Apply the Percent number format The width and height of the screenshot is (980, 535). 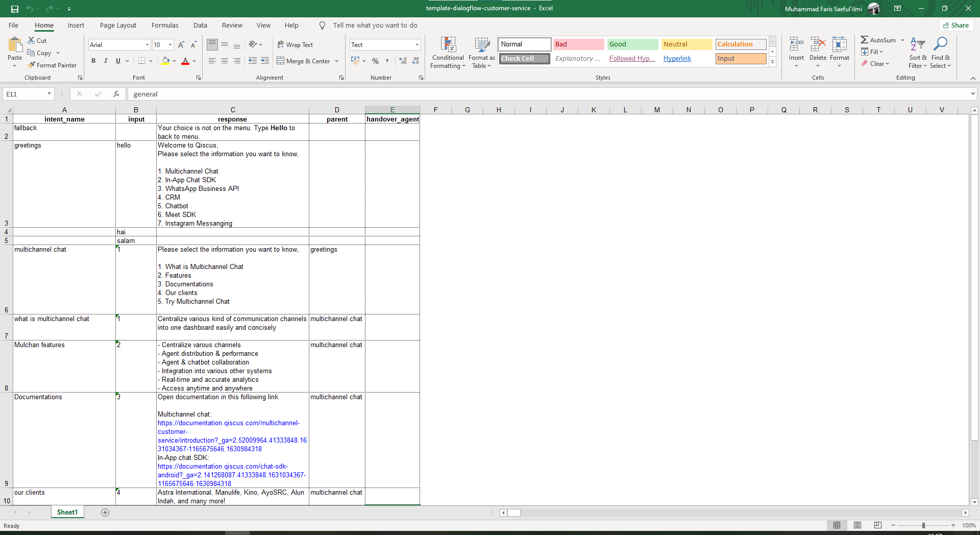(x=375, y=61)
